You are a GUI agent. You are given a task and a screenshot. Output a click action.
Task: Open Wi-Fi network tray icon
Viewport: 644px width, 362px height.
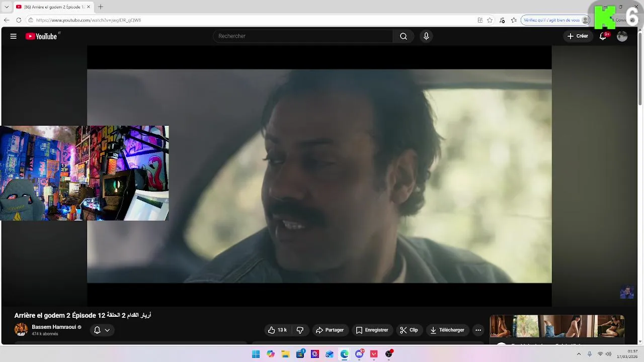point(600,354)
